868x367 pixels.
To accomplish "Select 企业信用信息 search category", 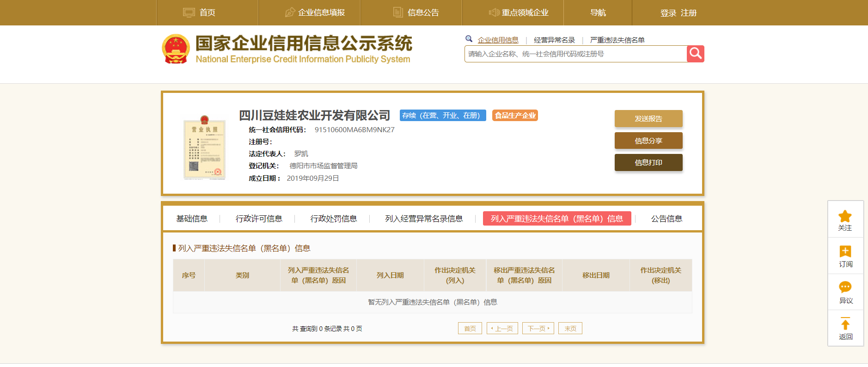I will pos(498,40).
